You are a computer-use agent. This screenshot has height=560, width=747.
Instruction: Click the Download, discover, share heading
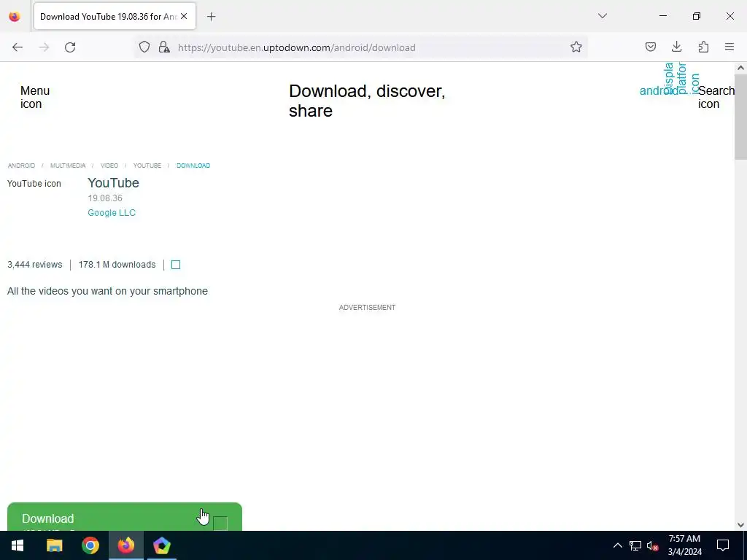[367, 101]
